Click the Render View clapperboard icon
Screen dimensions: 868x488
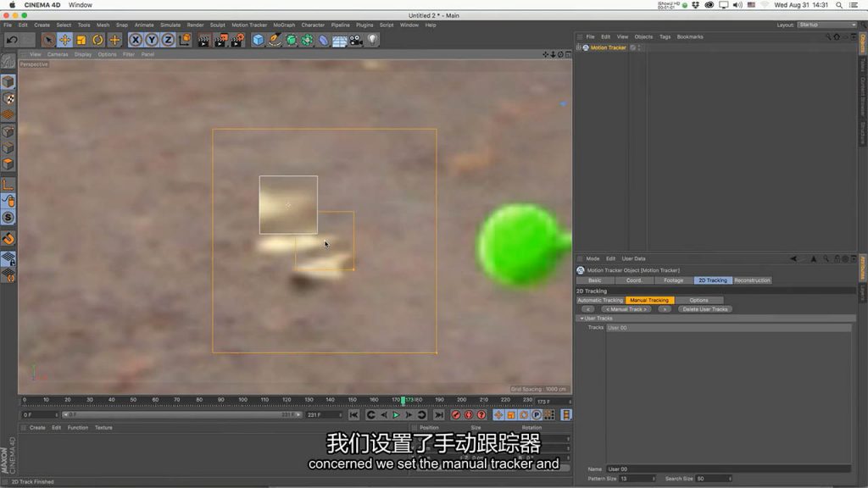pos(203,40)
